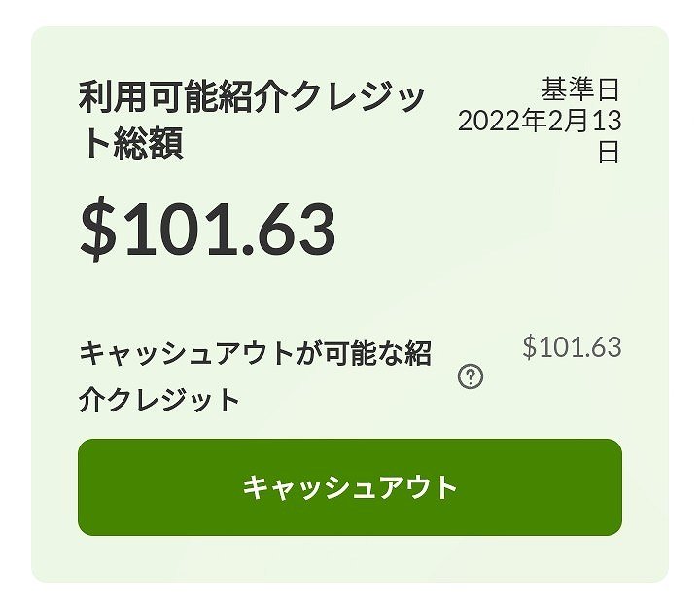Click the ト総額 line of the heading
Image resolution: width=700 pixels, height=607 pixels.
[131, 144]
